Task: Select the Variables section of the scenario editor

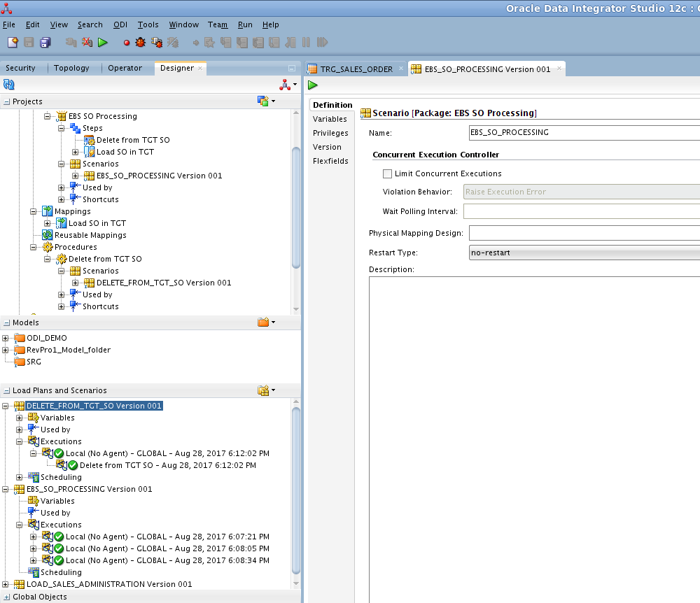Action: (x=330, y=119)
